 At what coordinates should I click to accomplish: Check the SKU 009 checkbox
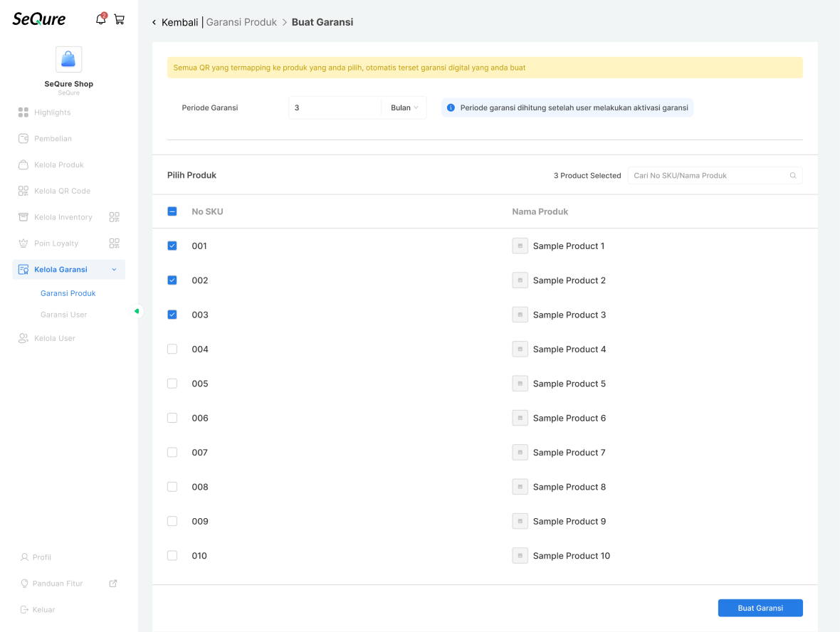pos(172,521)
